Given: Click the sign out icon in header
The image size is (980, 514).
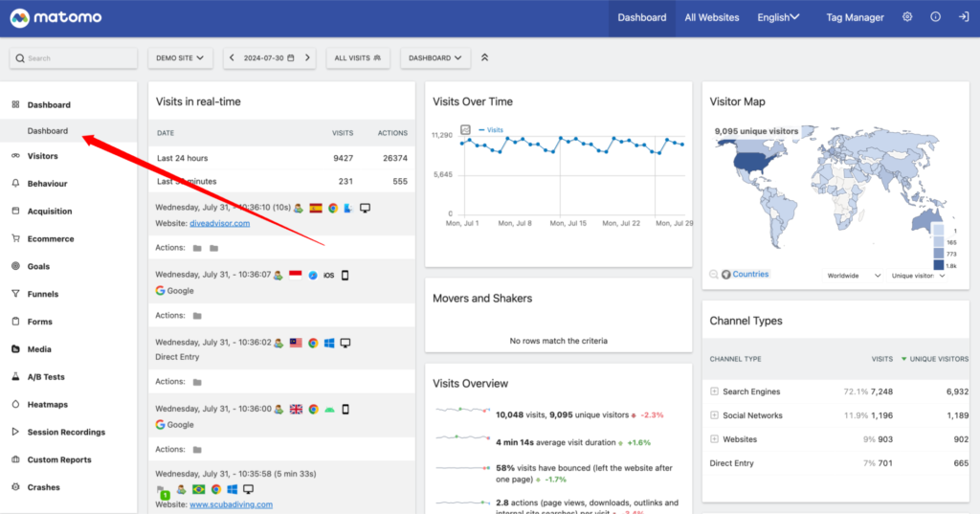Looking at the screenshot, I should click(x=963, y=17).
